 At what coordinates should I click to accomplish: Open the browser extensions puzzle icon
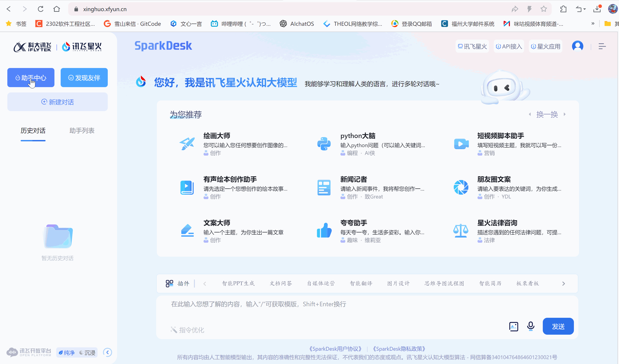point(563,9)
